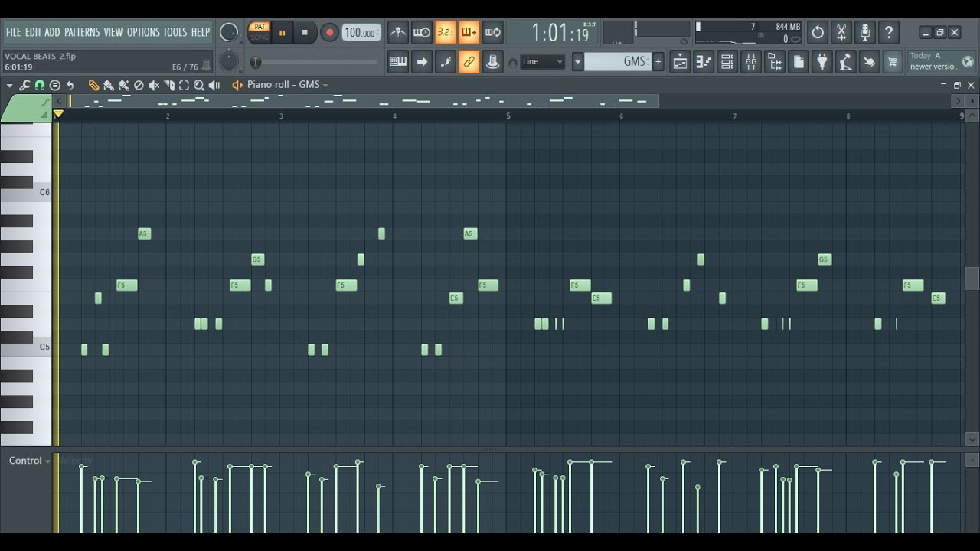
Task: Click the undo history circular arrow icon
Action: tap(818, 32)
